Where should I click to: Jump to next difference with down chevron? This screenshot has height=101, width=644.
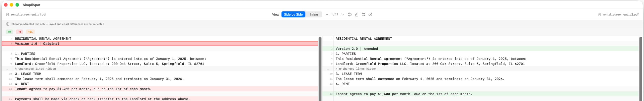point(342,15)
